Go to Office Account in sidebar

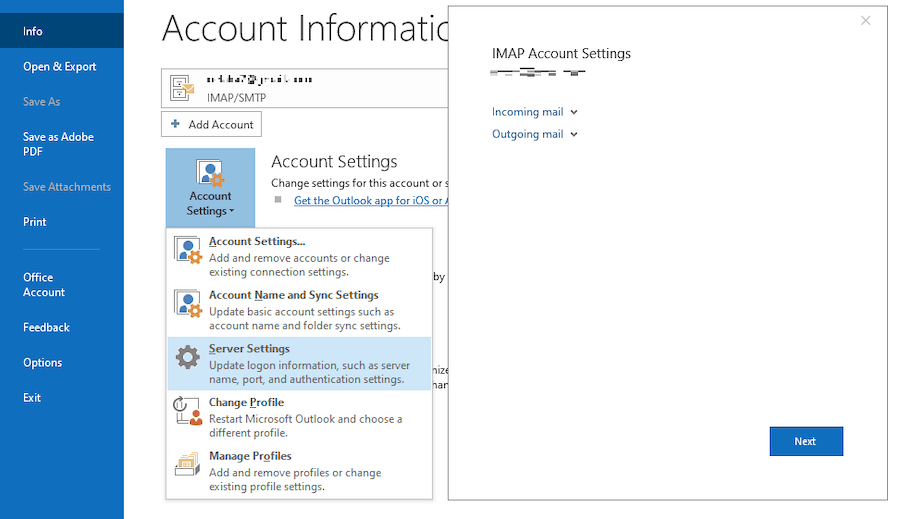tap(44, 285)
